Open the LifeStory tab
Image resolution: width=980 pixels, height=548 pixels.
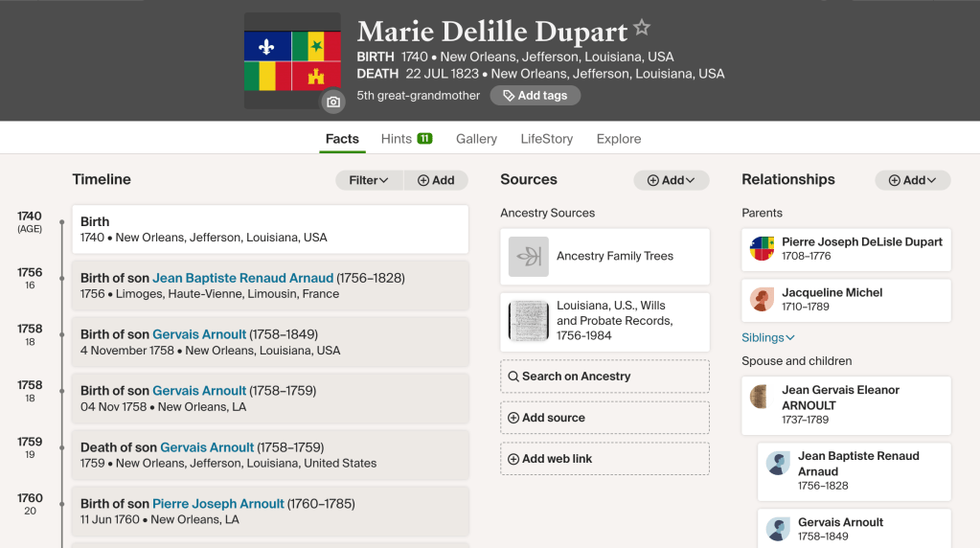pos(546,139)
